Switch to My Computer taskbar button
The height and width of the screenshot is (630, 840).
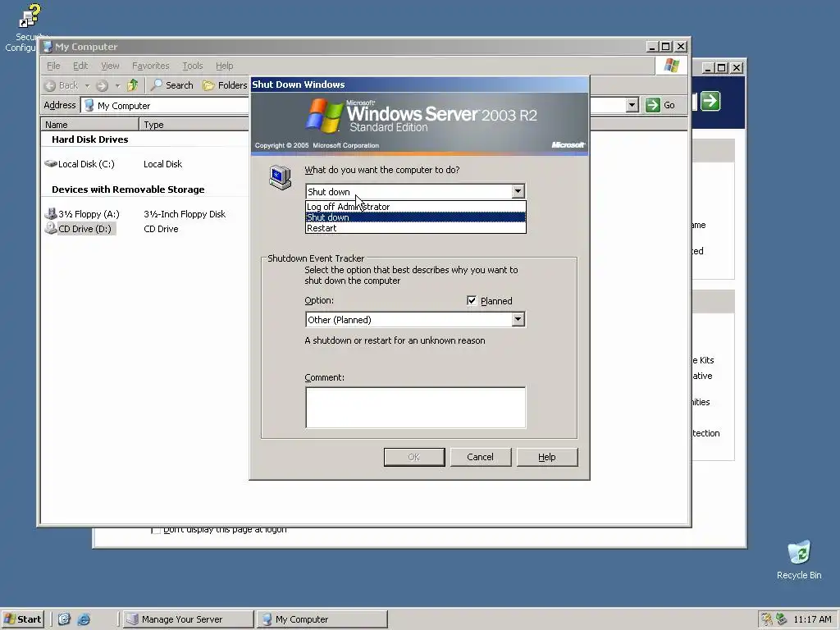(322, 619)
